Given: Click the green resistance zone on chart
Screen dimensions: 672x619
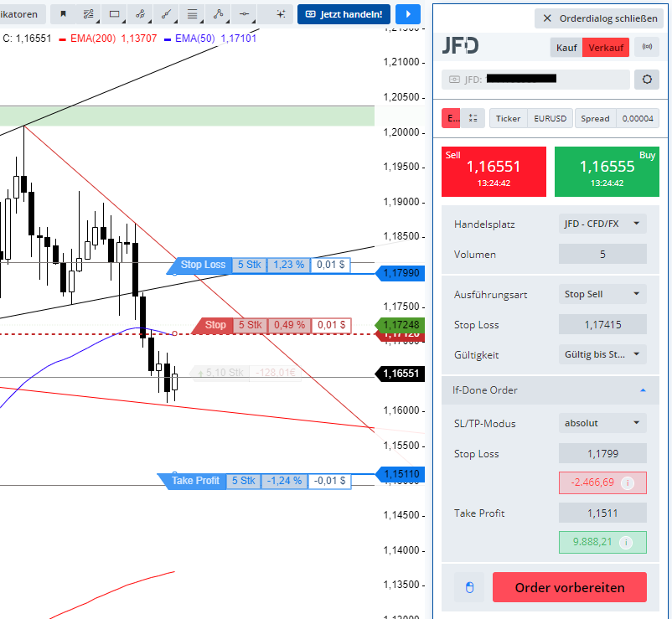Looking at the screenshot, I should click(188, 116).
